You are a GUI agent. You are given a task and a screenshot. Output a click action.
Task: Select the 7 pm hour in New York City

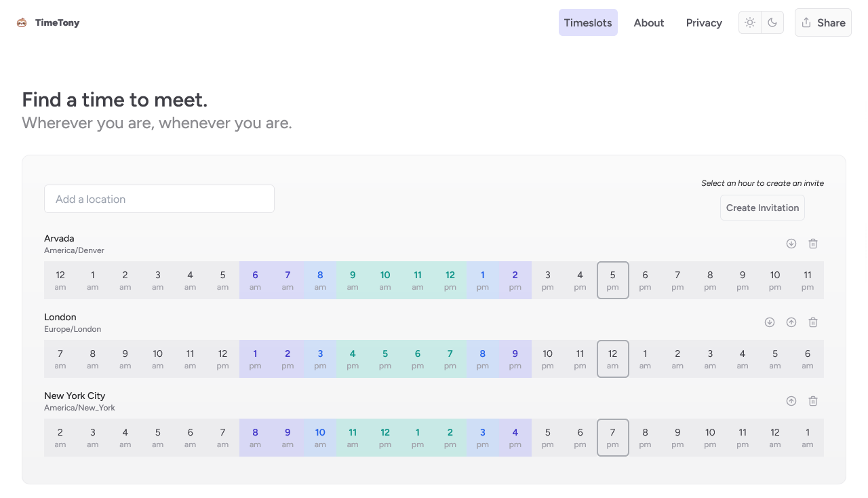[612, 437]
